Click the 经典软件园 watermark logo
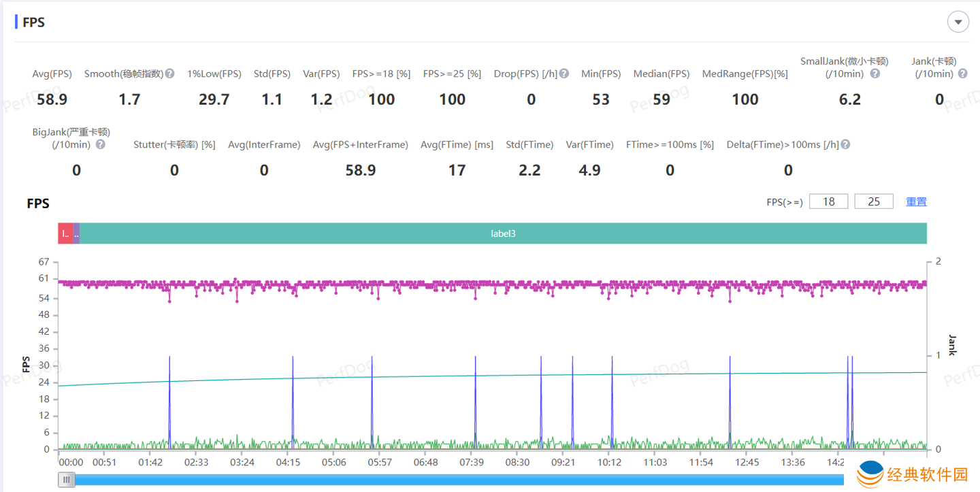This screenshot has width=980, height=492. click(912, 474)
